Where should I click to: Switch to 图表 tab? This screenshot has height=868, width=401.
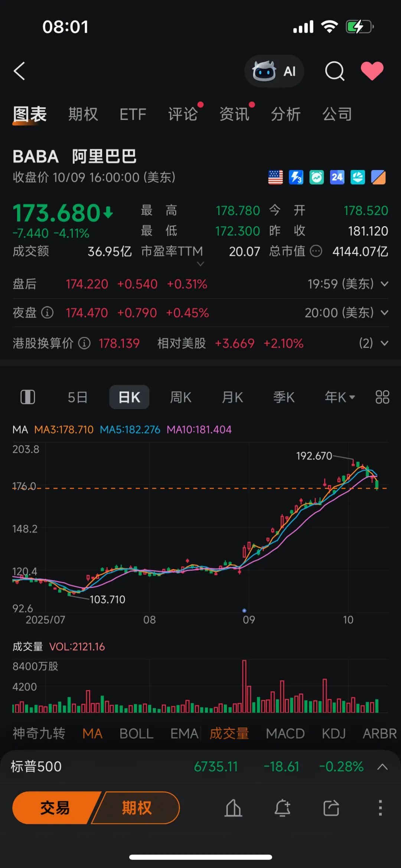(30, 114)
